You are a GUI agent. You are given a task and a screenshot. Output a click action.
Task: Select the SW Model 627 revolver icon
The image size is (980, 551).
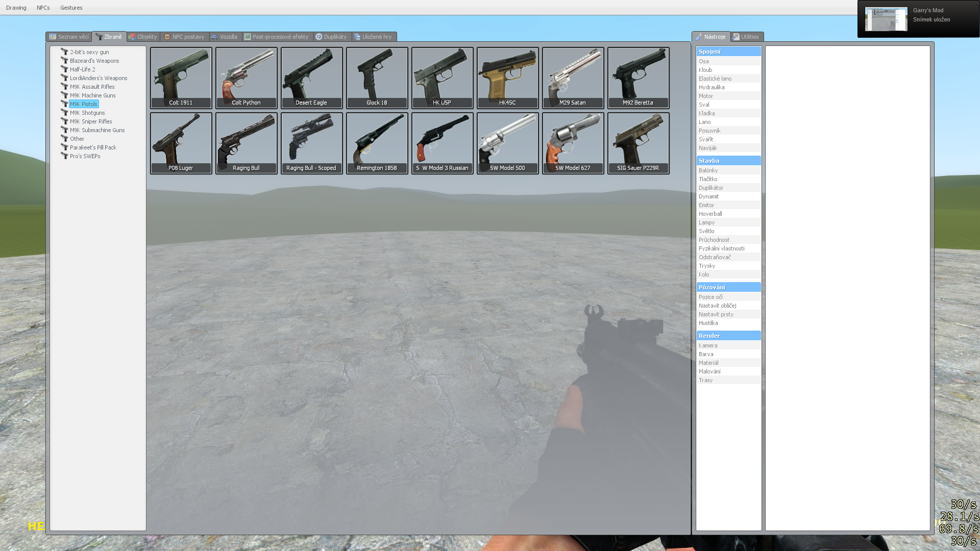[573, 143]
